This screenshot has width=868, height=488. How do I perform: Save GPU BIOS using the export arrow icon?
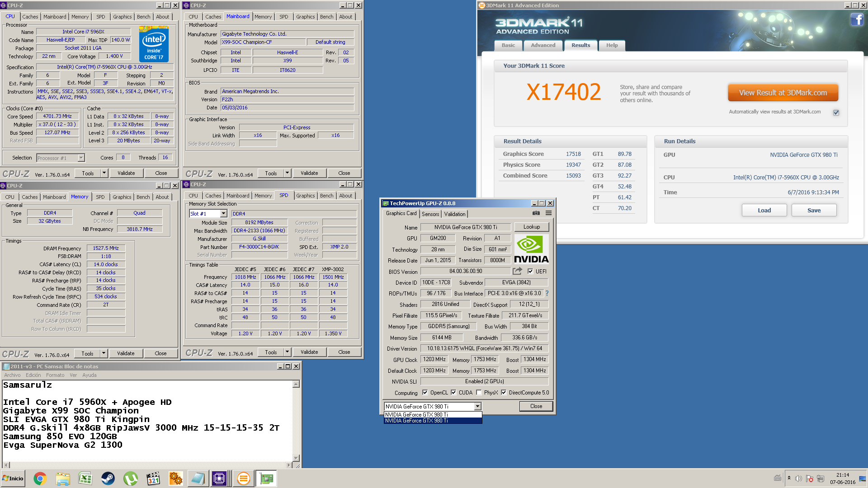tap(517, 271)
